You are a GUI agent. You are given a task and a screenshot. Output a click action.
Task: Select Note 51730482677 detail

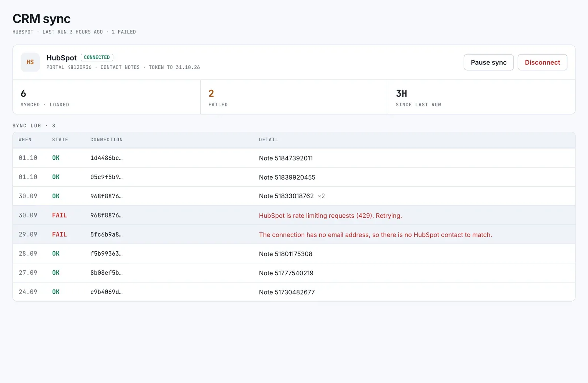coord(287,292)
